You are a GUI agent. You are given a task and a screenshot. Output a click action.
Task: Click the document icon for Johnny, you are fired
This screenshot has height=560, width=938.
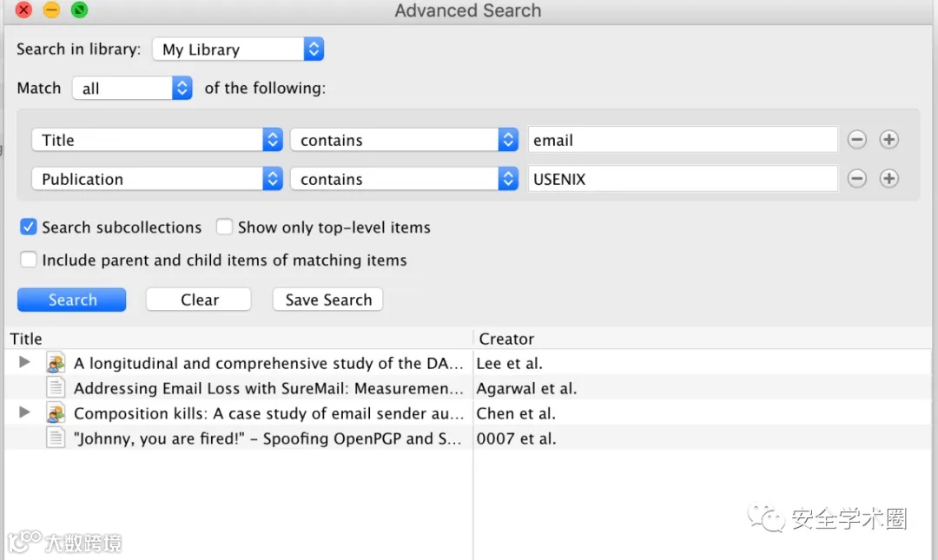[56, 438]
